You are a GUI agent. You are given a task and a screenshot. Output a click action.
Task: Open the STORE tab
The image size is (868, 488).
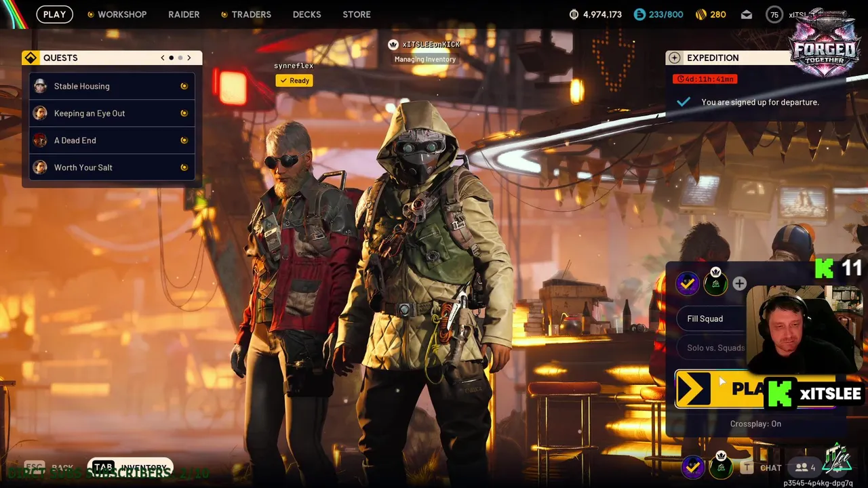(357, 14)
